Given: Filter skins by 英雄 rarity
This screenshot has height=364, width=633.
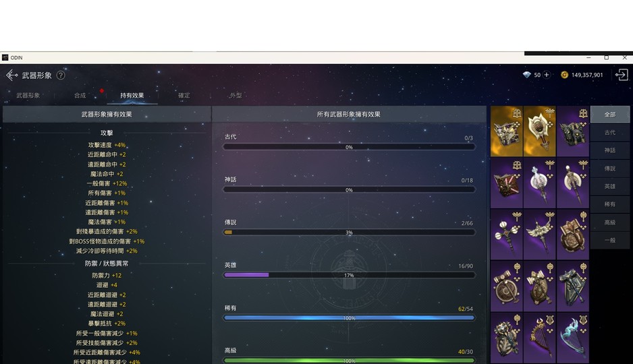Looking at the screenshot, I should coord(609,186).
